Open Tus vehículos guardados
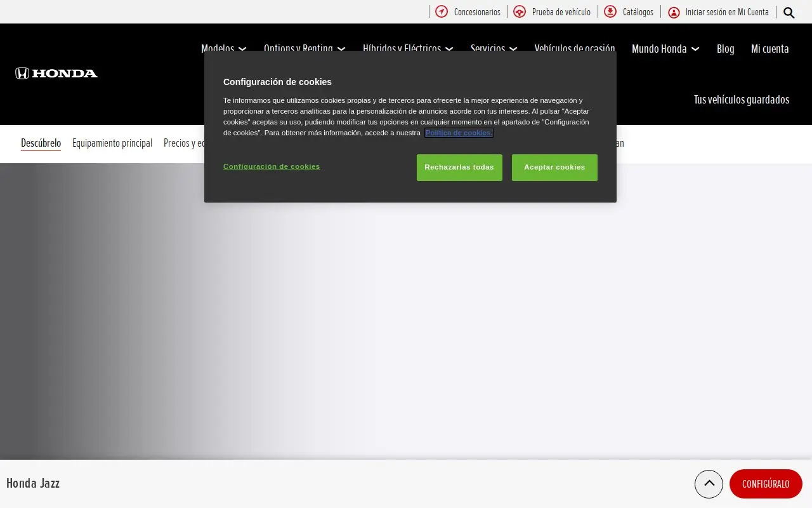The image size is (812, 508). click(742, 100)
